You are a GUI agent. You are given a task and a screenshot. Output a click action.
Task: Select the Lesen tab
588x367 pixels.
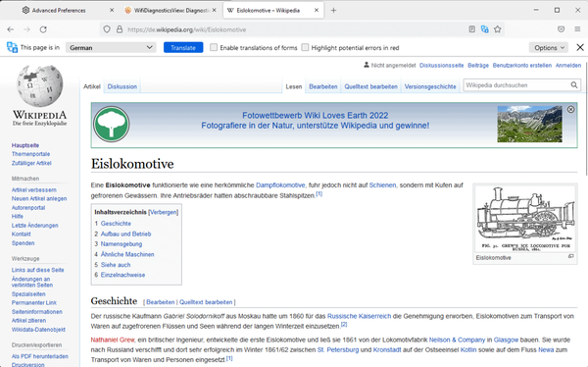[x=294, y=86]
